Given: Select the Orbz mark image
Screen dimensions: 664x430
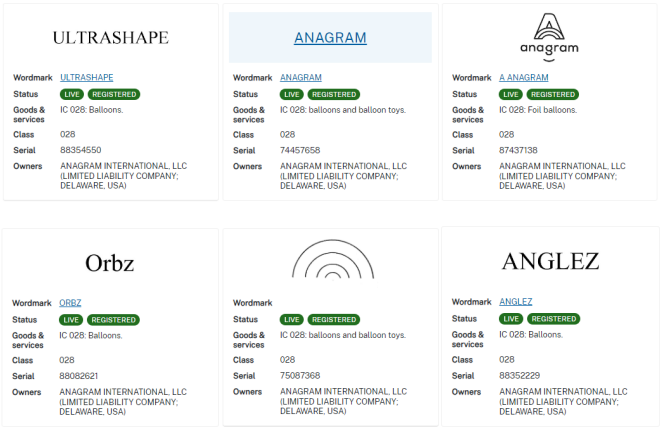Looking at the screenshot, I should pyautogui.click(x=110, y=263).
